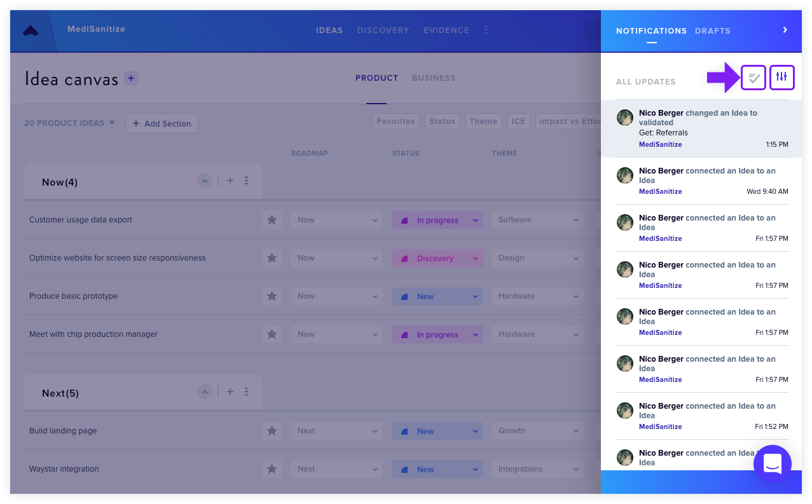Apply Status filter button
Image resolution: width=812 pixels, height=504 pixels.
pyautogui.click(x=442, y=121)
